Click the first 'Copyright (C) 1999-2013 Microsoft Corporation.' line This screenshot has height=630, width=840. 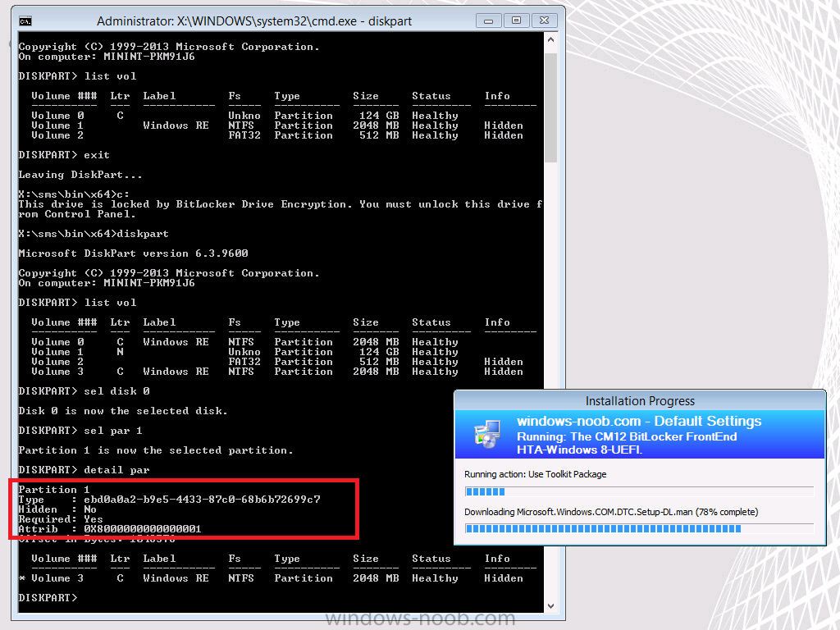169,47
